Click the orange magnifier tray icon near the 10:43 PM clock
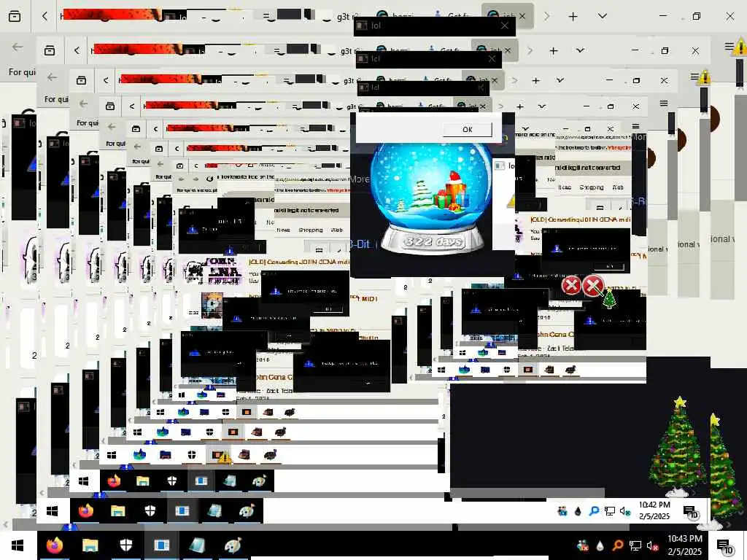747x560 pixels. [617, 545]
